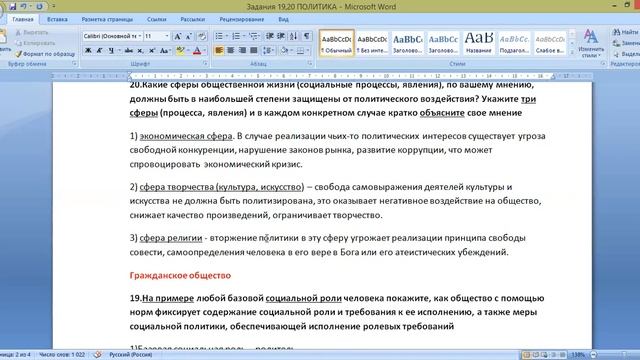
Task: Click underlined text сфера религии
Action: (x=171, y=238)
